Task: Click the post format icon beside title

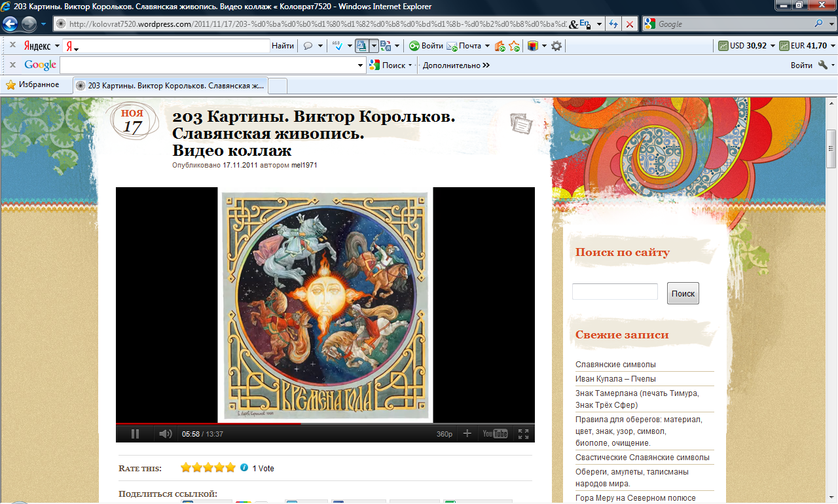Action: (x=522, y=122)
